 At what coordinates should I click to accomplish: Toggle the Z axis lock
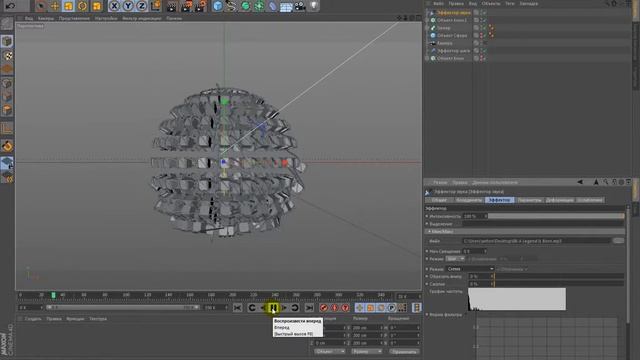click(142, 6)
